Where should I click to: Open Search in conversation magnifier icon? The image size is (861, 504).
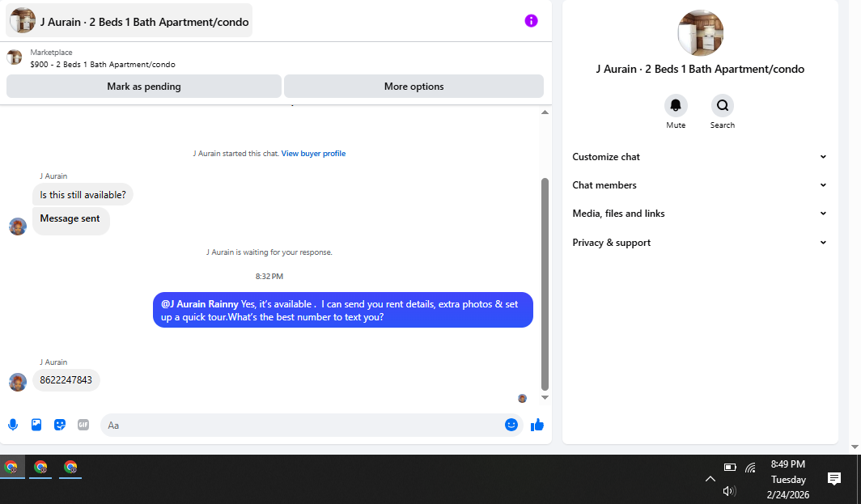722,105
